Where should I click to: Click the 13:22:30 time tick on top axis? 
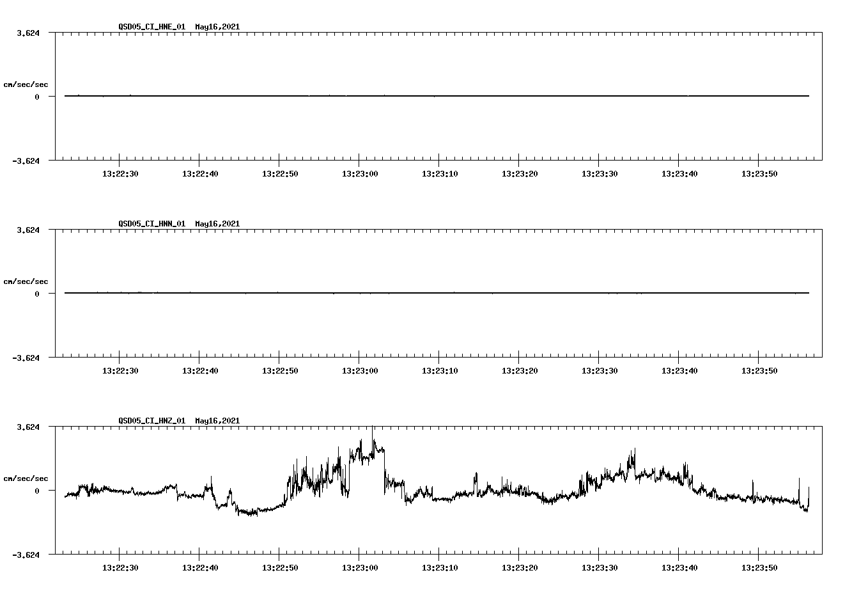click(119, 172)
